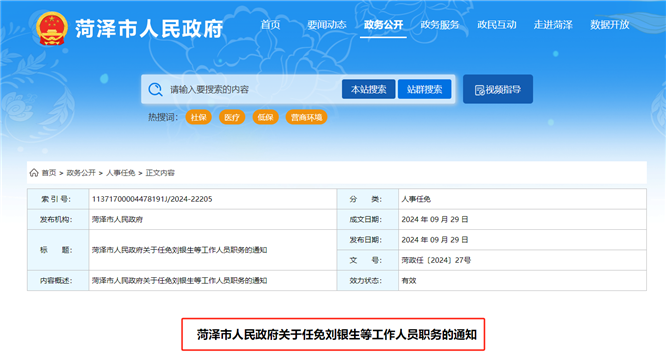Click the 本站搜索 button
The height and width of the screenshot is (361, 666).
[x=369, y=89]
